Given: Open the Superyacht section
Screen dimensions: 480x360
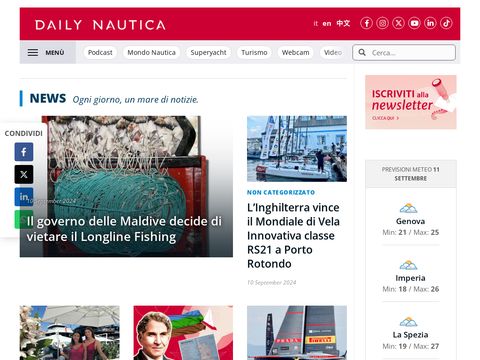Looking at the screenshot, I should click(x=208, y=52).
